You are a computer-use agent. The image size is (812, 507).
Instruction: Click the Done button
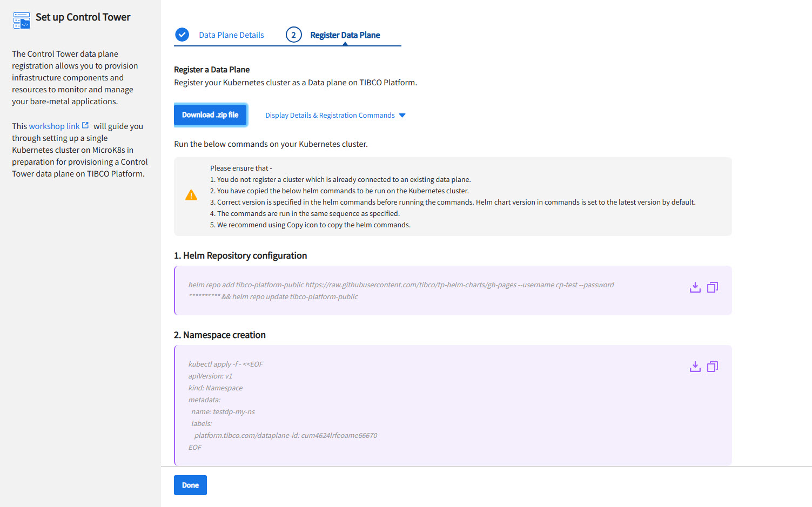[x=190, y=485]
